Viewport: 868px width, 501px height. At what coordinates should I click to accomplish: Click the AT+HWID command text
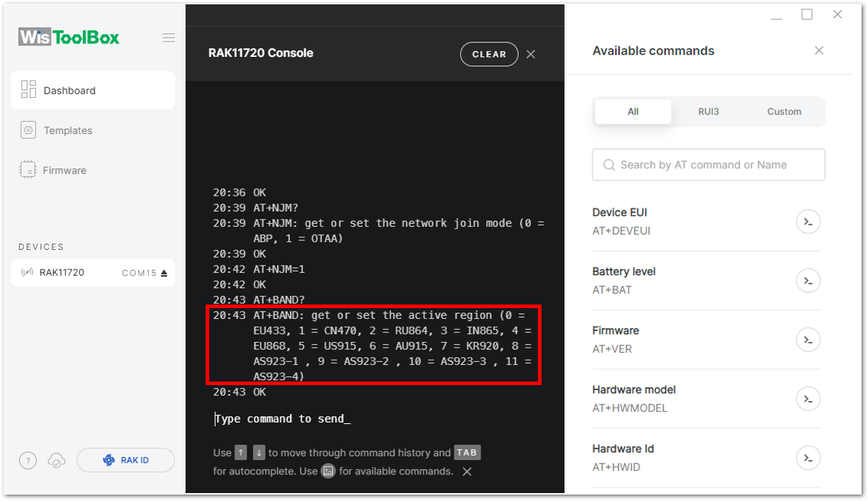point(616,467)
